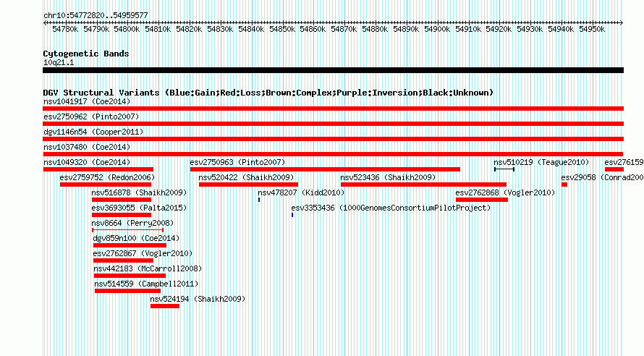Click esv3353436 1000GenomesConsortiumPilotProject label

tap(391, 208)
